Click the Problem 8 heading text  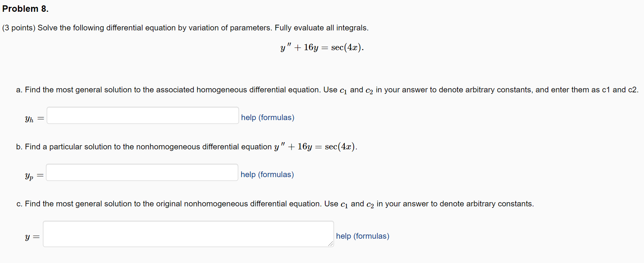(25, 8)
